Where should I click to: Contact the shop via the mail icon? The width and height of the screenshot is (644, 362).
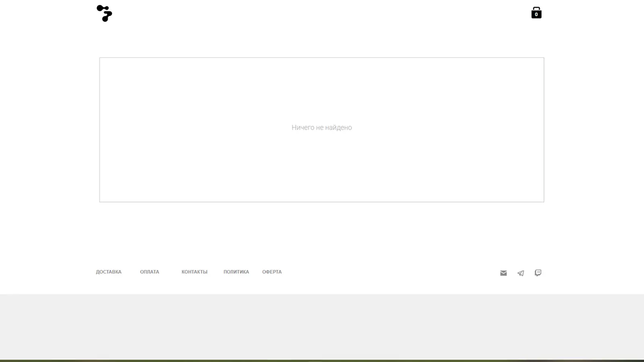[503, 273]
